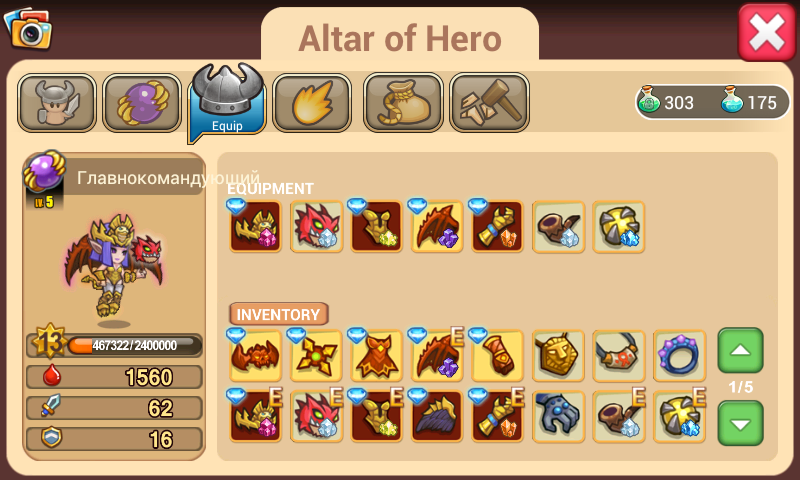
Task: Select the purple gem ring in inventory
Action: point(680,356)
